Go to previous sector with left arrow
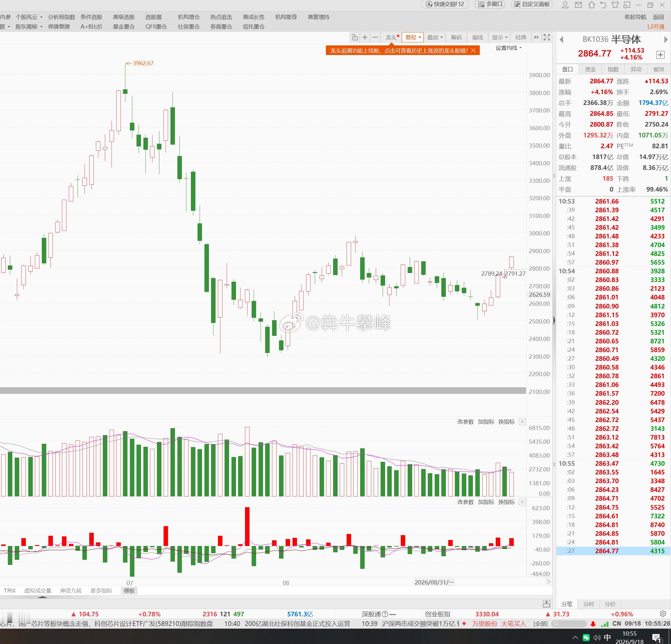 click(562, 40)
